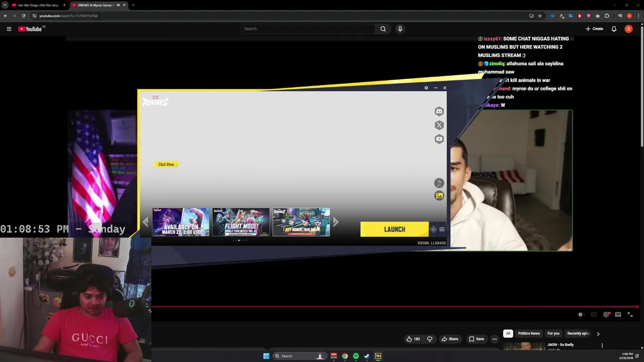Open the Flight Mode banner

tap(241, 222)
